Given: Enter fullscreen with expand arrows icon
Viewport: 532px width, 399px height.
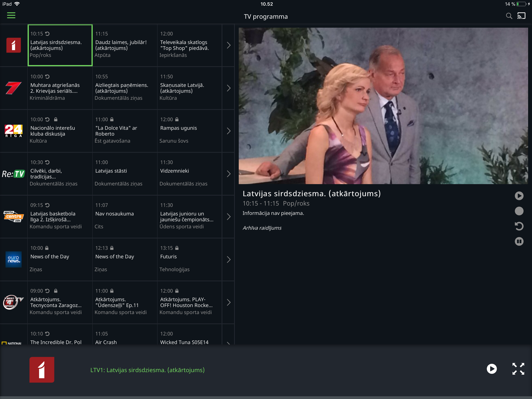Looking at the screenshot, I should 518,369.
